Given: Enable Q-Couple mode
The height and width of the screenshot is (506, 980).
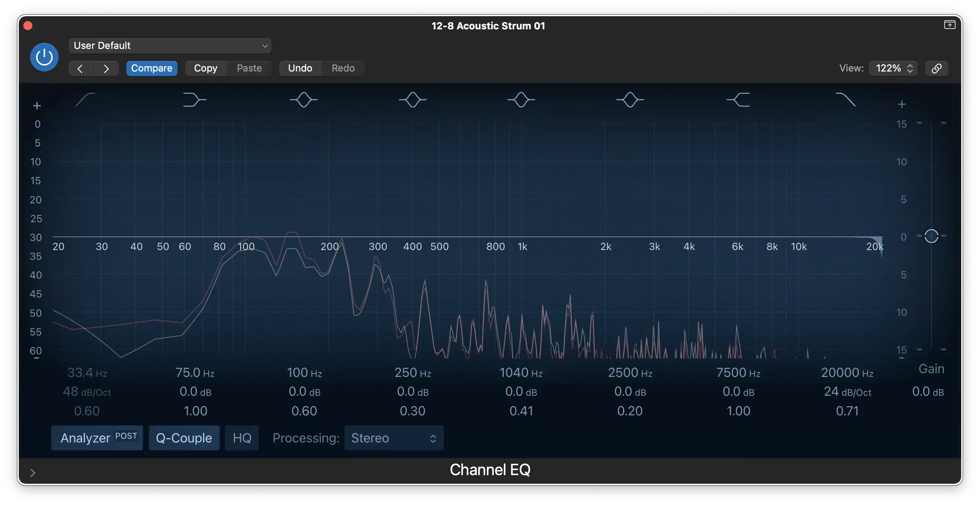Looking at the screenshot, I should (x=184, y=438).
